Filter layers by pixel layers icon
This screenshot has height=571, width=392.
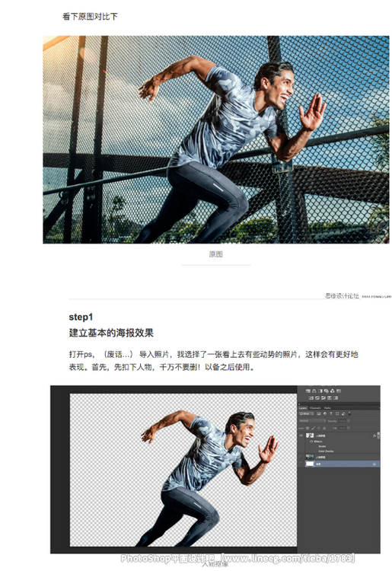(319, 413)
